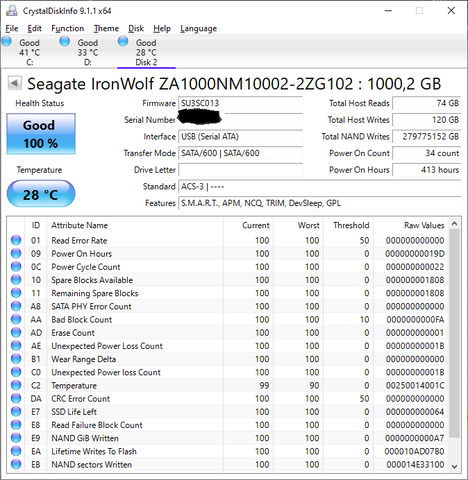Click the Standard field ACS-3
The width and height of the screenshot is (468, 480).
click(320, 187)
